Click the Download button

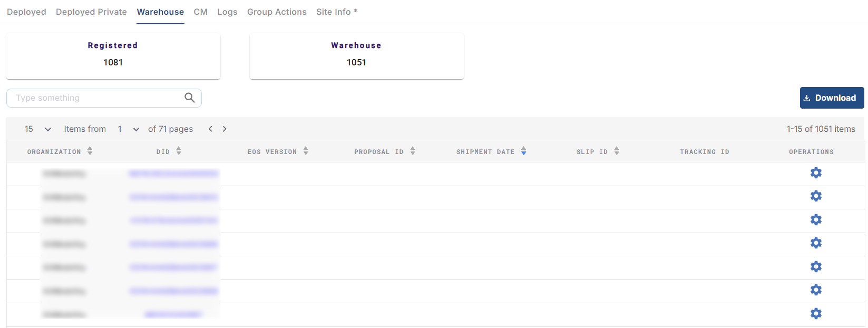831,98
